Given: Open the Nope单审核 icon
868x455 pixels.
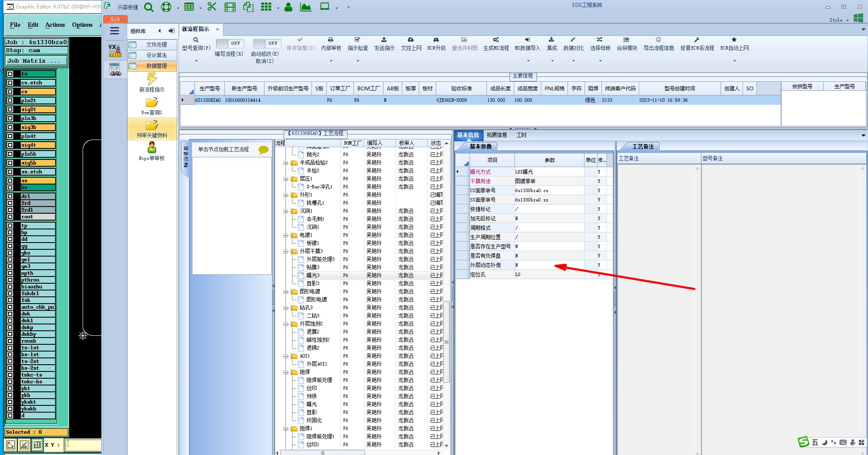Looking at the screenshot, I should [152, 148].
